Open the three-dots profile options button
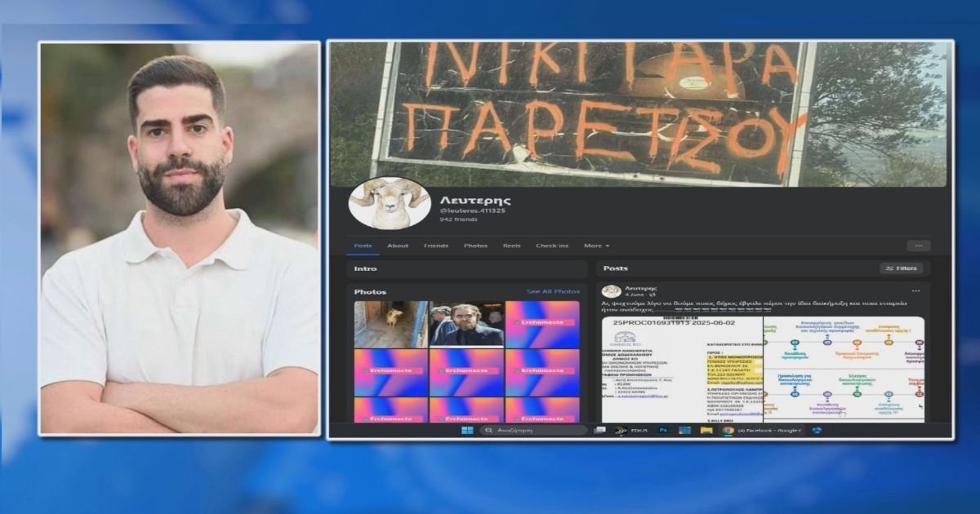This screenshot has height=514, width=980. [x=918, y=246]
